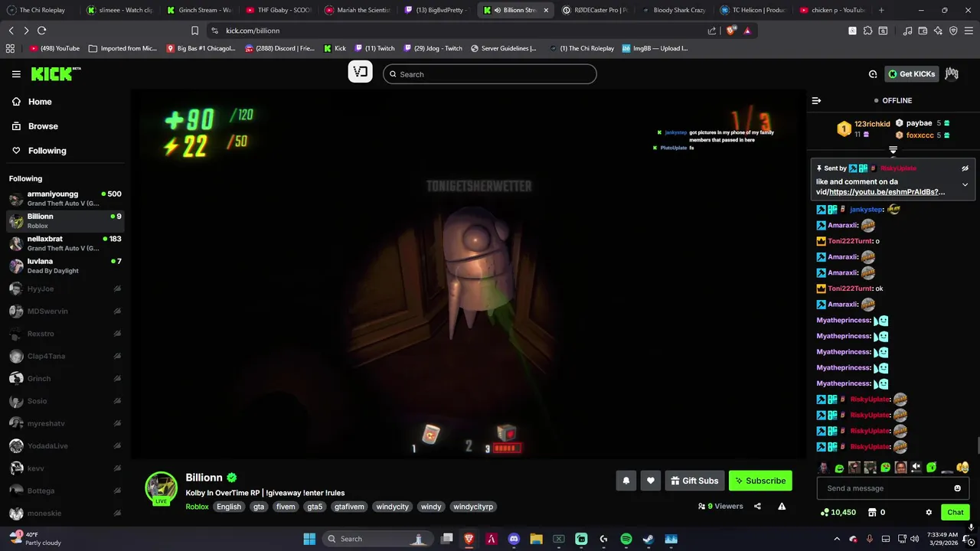Screen dimensions: 980x551
Task: Click the Billionn channel avatar
Action: tap(161, 488)
